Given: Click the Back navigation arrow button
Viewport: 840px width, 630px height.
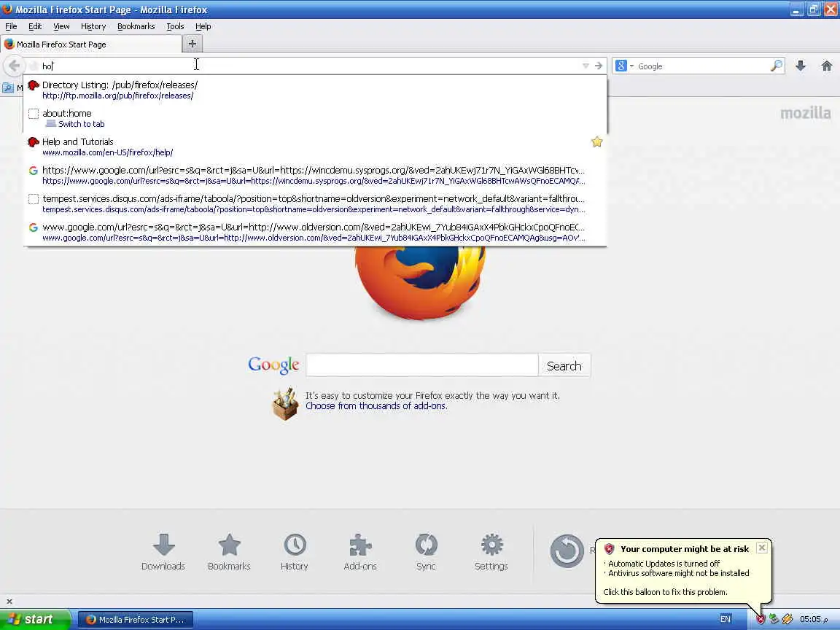Looking at the screenshot, I should 14,66.
